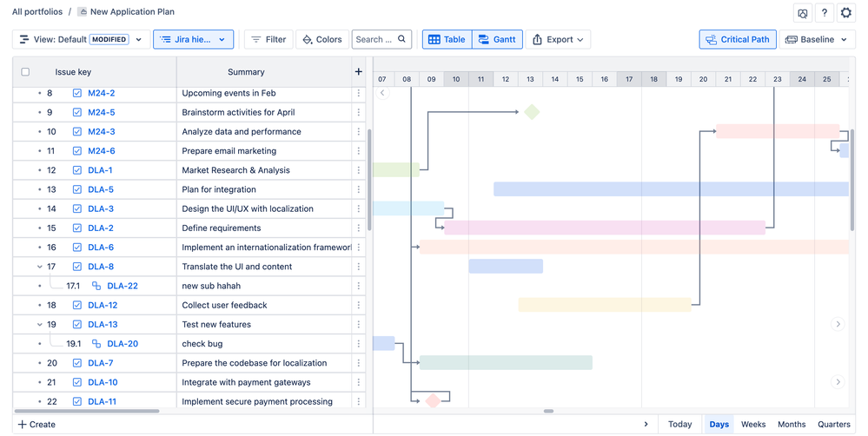Switch to the Table view
The width and height of the screenshot is (868, 436).
447,39
